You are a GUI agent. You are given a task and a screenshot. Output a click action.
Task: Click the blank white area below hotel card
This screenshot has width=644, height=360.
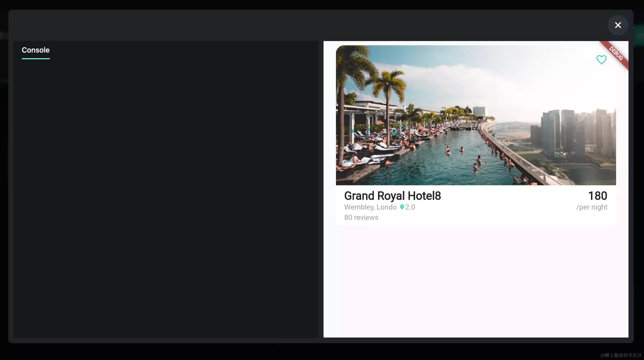tap(476, 281)
